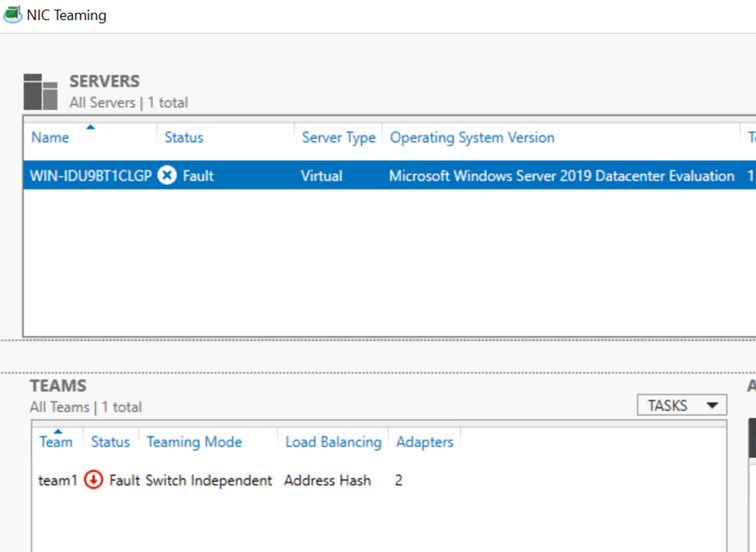
Task: Sort teams by the Status column header
Action: (x=110, y=442)
